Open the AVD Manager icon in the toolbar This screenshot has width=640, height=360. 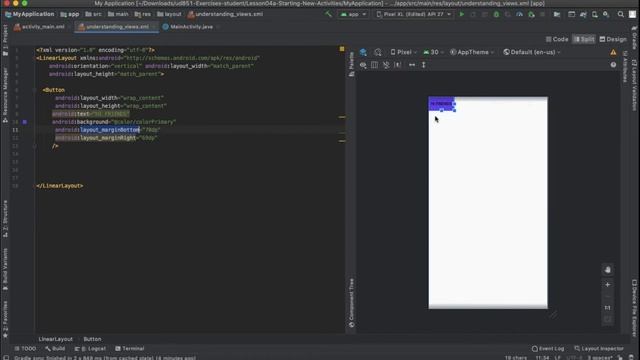click(595, 14)
